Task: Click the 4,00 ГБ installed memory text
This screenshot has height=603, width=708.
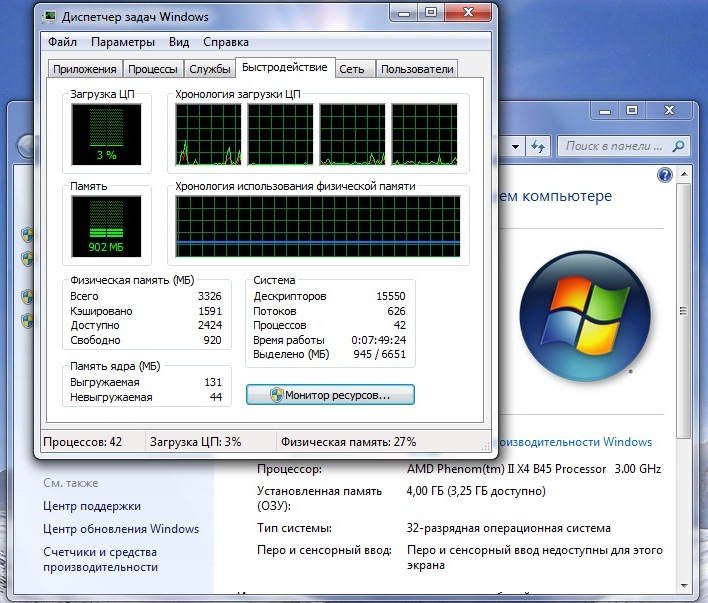Action: [x=476, y=491]
